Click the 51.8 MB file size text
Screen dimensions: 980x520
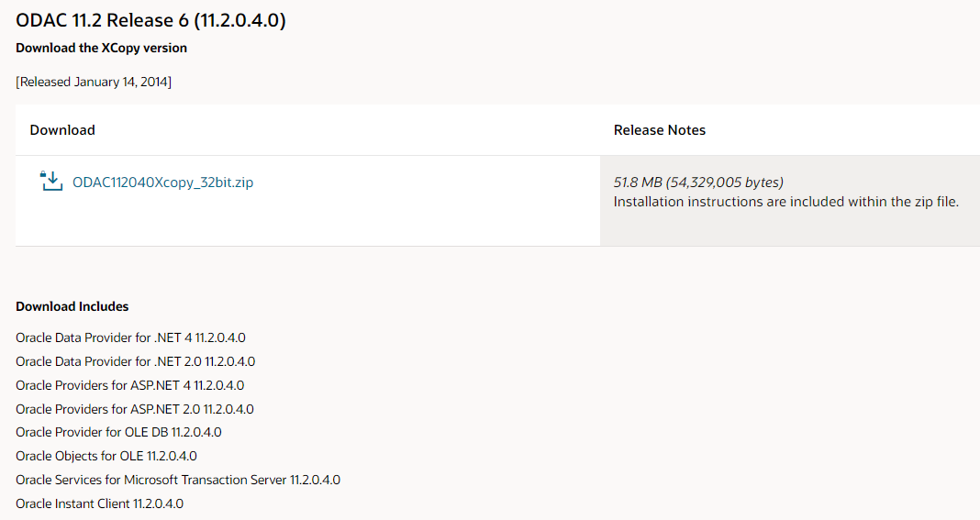click(x=638, y=183)
